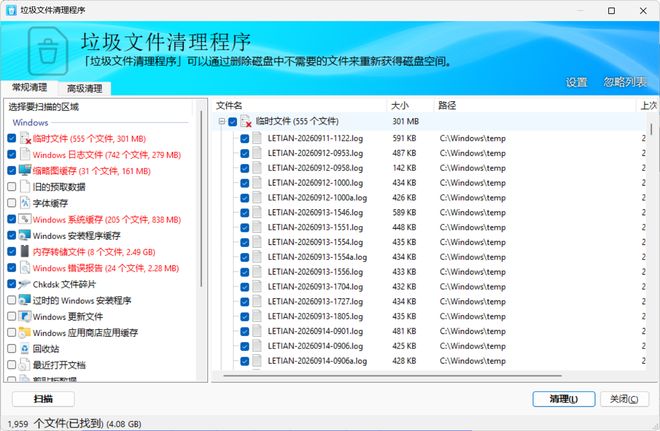Click the Windows 安装程序缓存 icon

[25, 235]
